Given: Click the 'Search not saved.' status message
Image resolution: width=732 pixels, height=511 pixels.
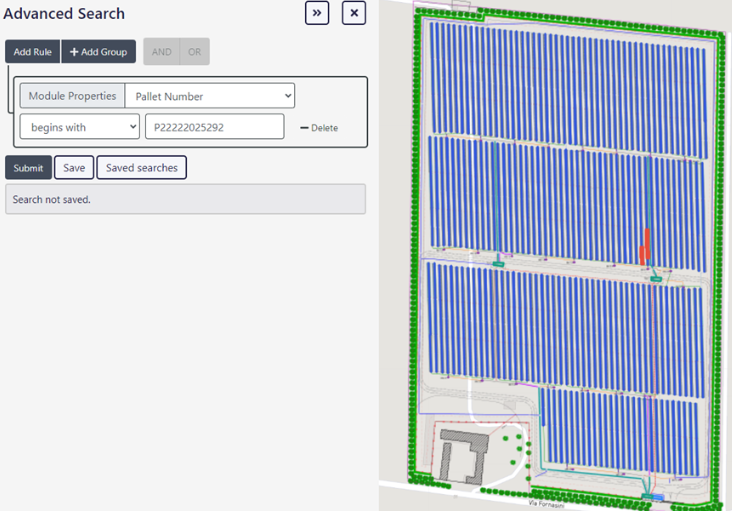Looking at the screenshot, I should tap(185, 200).
